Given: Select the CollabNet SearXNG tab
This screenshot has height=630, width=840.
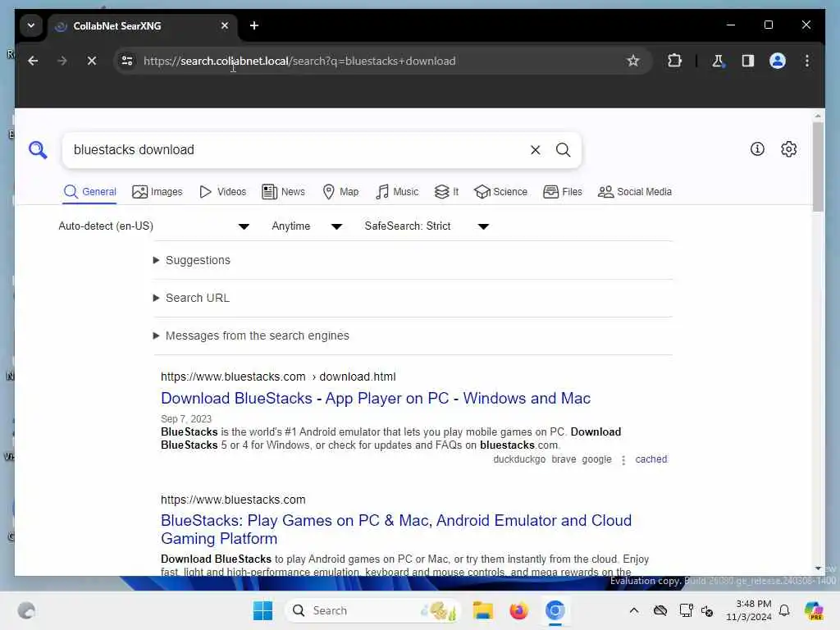Looking at the screenshot, I should (143, 25).
